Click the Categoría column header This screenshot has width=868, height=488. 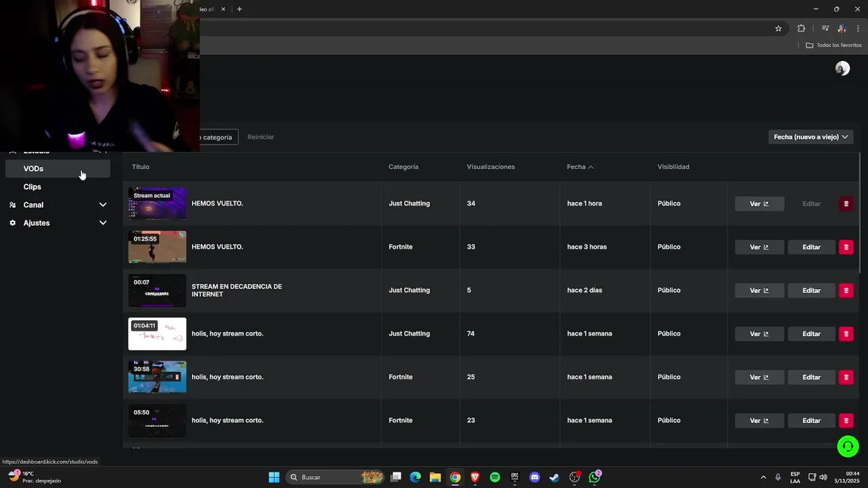[x=403, y=167]
